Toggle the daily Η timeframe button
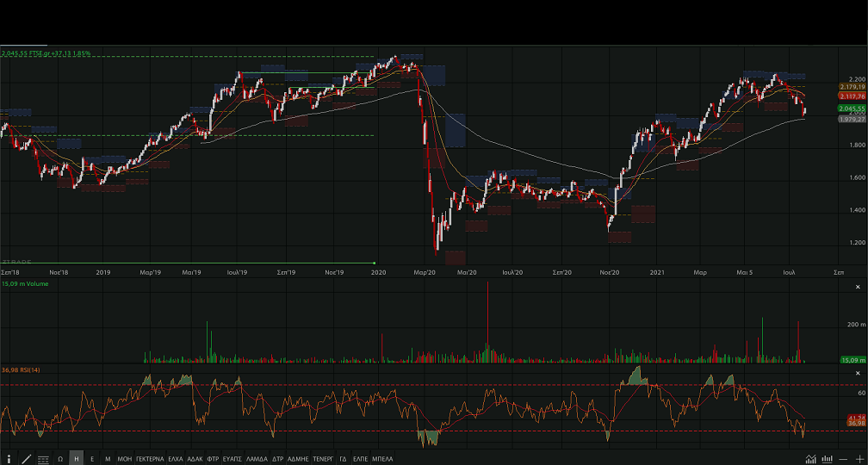 point(77,459)
